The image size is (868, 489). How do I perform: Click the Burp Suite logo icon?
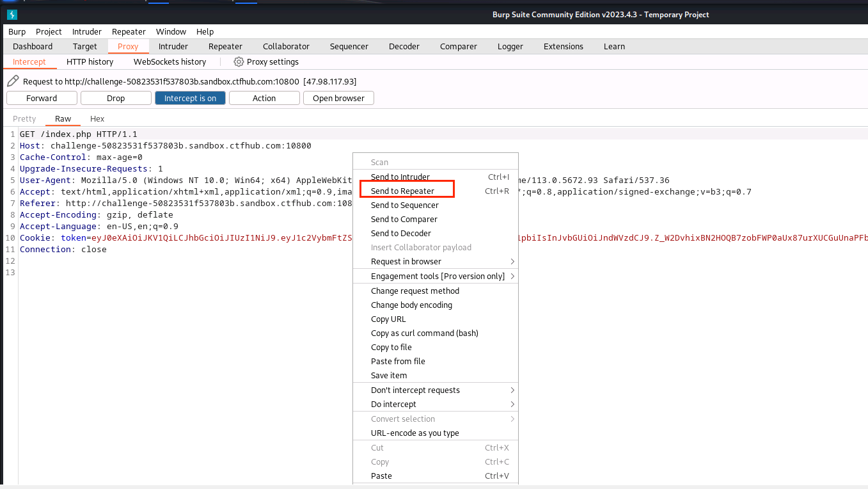pos(12,15)
